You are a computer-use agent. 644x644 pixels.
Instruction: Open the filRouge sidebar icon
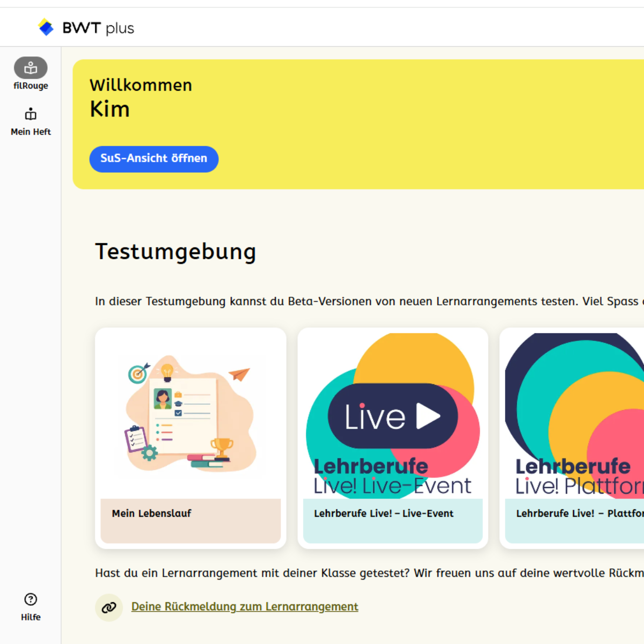(31, 68)
